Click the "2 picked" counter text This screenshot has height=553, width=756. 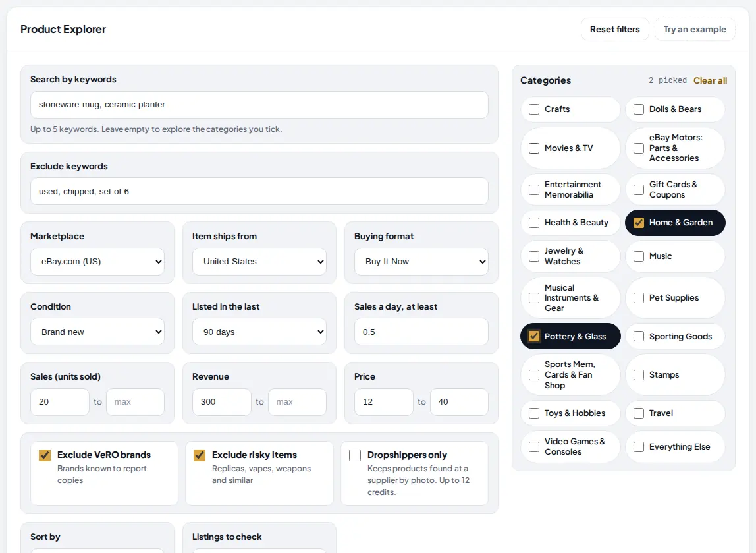click(667, 80)
